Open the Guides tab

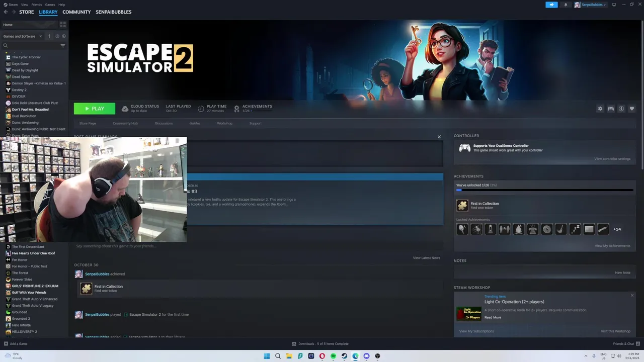tap(195, 123)
